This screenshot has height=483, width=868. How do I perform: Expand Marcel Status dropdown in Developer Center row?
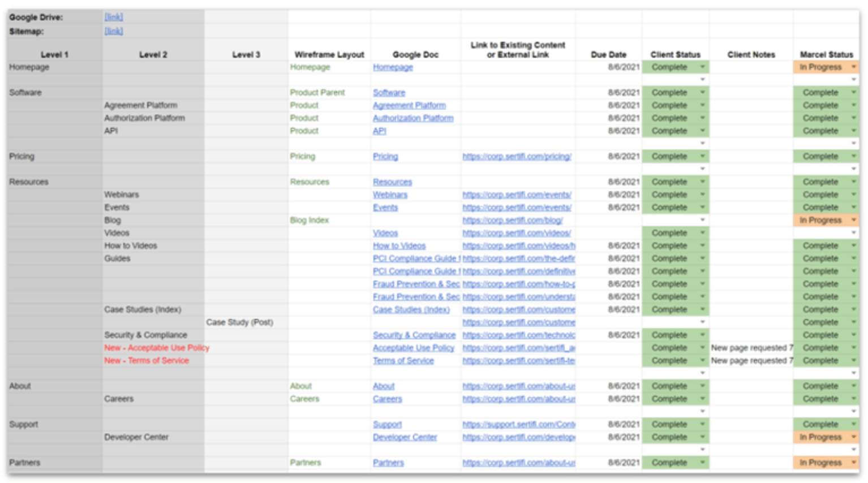point(853,437)
